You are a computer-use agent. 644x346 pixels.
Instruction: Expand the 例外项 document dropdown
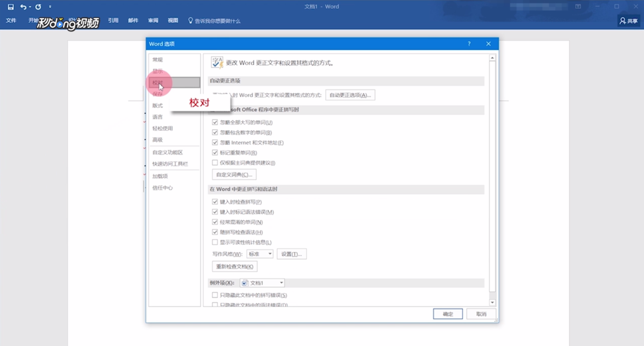281,283
